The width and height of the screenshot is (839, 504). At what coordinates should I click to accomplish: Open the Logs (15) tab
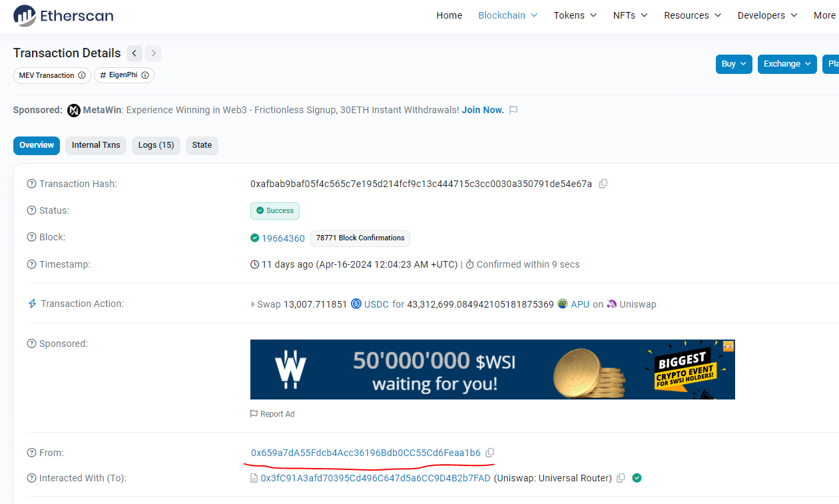(x=156, y=145)
